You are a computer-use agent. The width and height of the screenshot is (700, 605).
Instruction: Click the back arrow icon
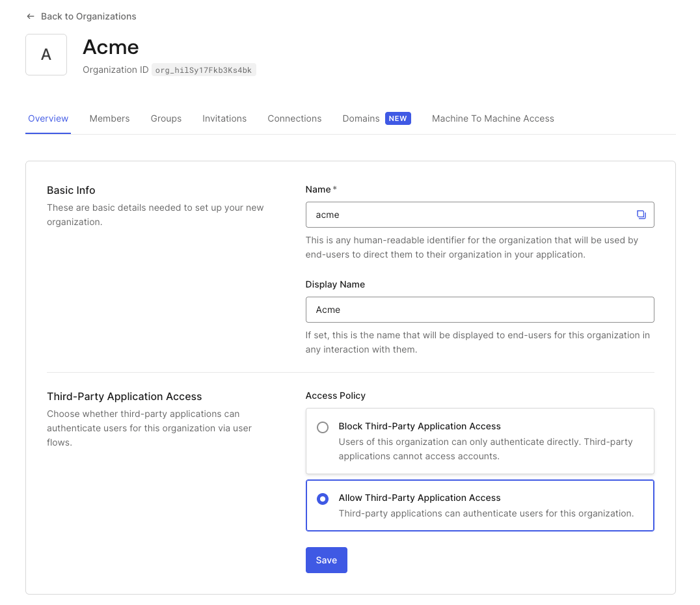point(31,16)
